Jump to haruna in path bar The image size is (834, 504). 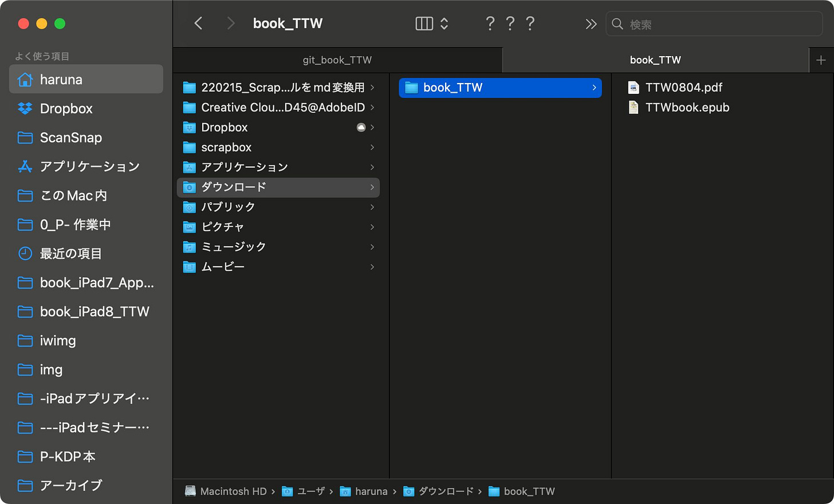364,491
